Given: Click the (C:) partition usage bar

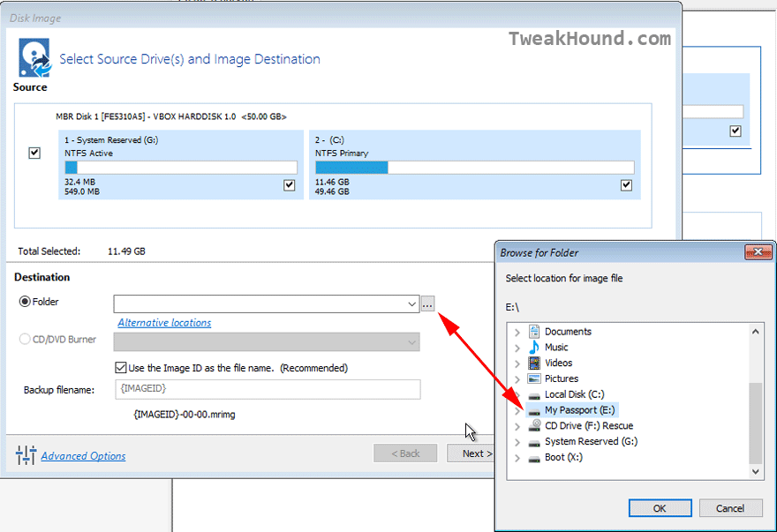Looking at the screenshot, I should click(475, 168).
